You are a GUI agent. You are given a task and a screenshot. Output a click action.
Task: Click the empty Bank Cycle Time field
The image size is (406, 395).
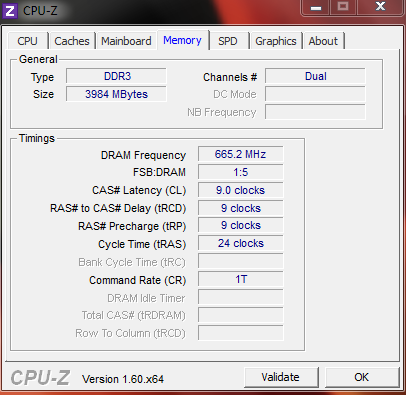click(240, 261)
